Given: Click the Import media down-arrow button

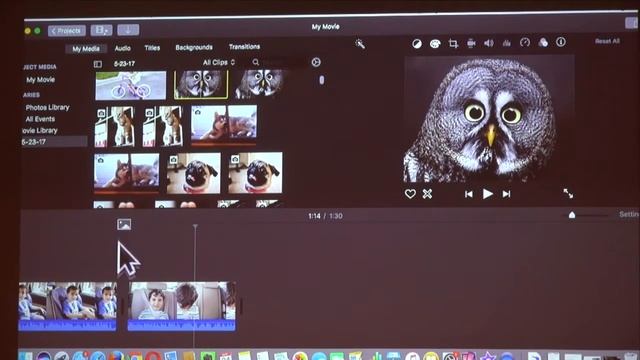Looking at the screenshot, I should (128, 30).
